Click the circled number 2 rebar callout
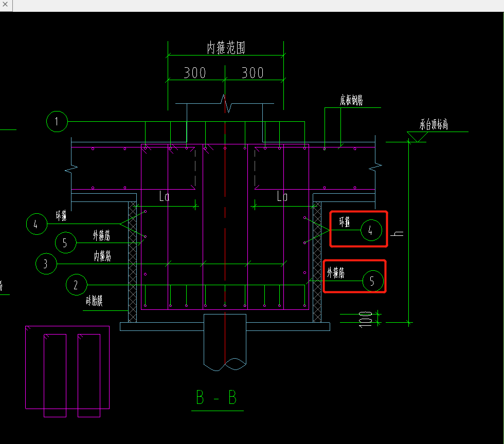The image size is (504, 444). coord(77,285)
